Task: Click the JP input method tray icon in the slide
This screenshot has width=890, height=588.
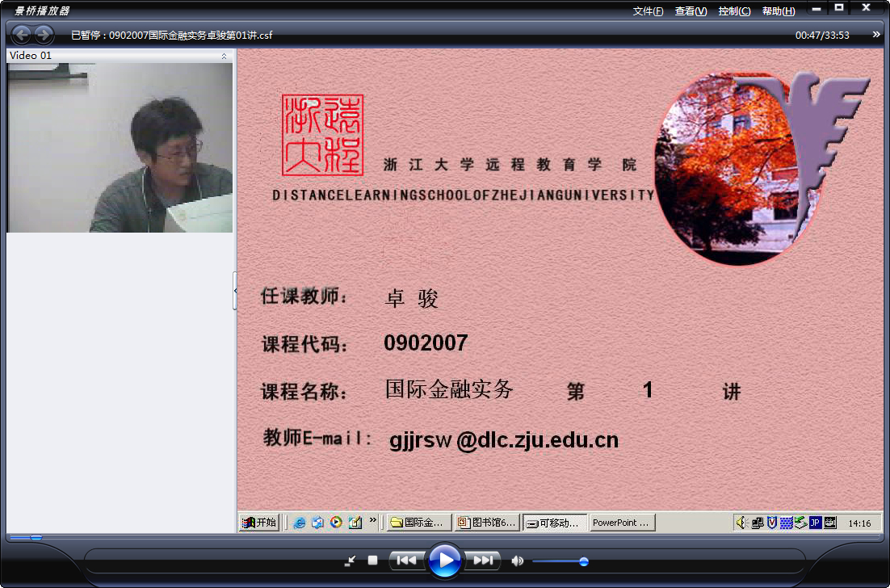Action: (815, 523)
